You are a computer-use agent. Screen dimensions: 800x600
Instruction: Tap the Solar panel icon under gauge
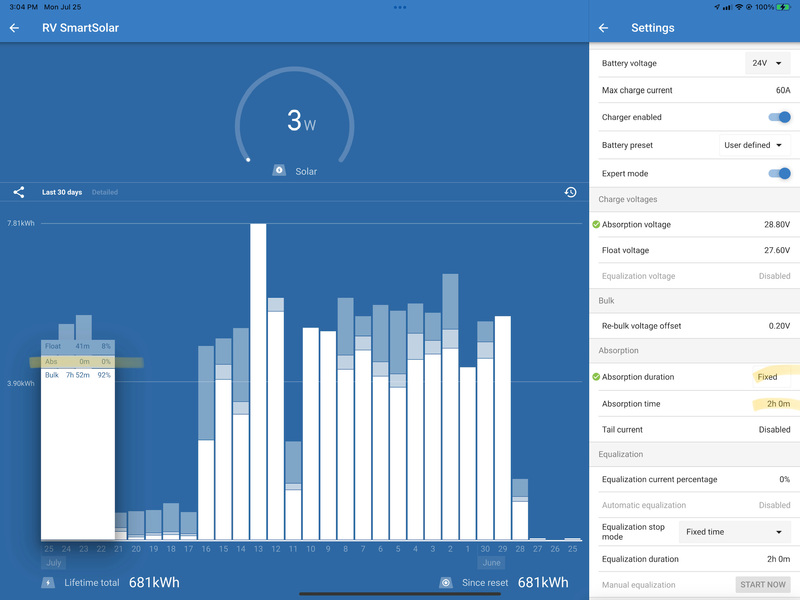pos(280,171)
